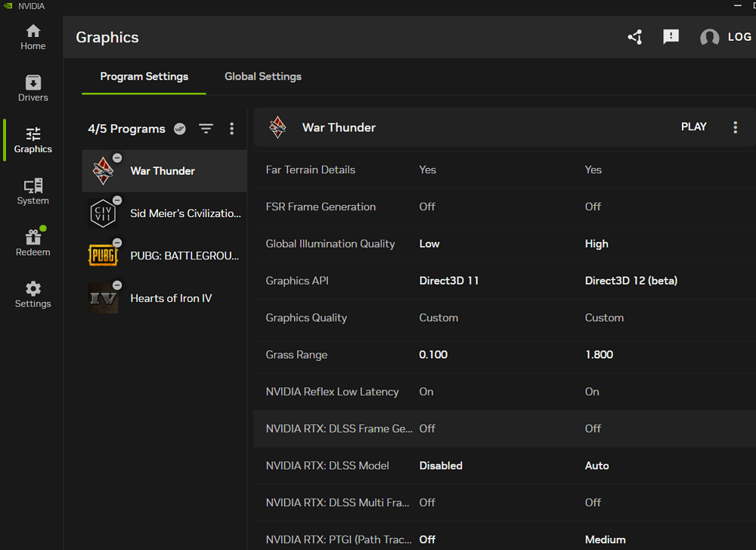Select Sid Meier's Civilization in list

(x=164, y=213)
